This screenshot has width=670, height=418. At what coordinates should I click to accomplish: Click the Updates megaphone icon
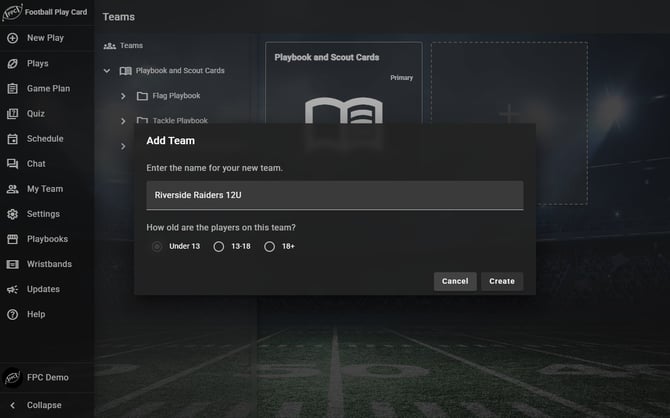(12, 289)
